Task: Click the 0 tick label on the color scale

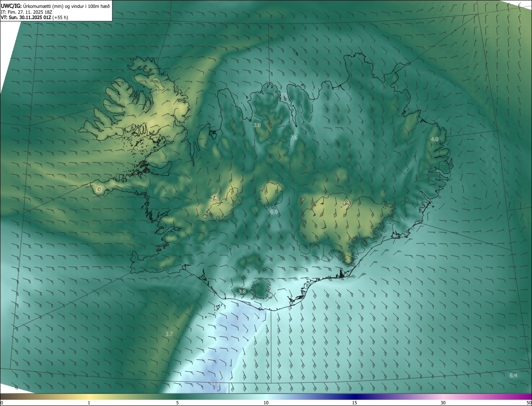Action: [2, 403]
